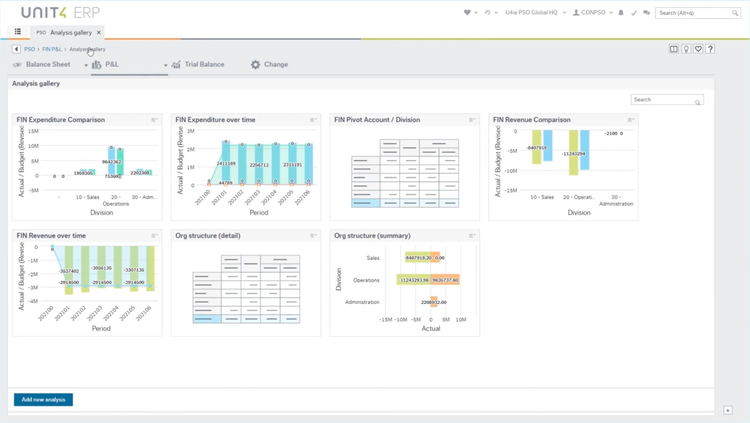Open the FIN Revenue over time chart
The width and height of the screenshot is (750, 423).
pyautogui.click(x=87, y=287)
